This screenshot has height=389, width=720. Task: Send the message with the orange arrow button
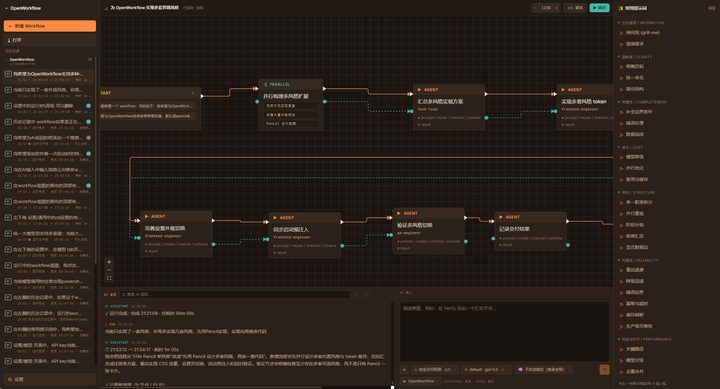604,369
